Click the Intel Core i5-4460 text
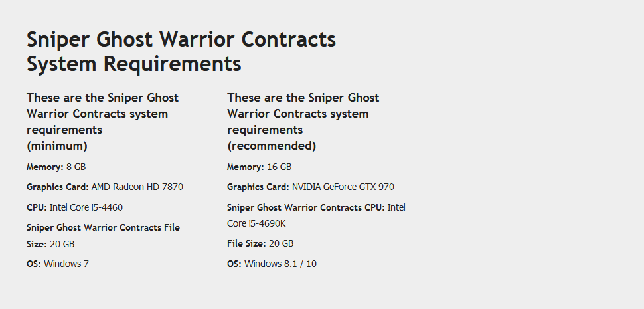644x309 pixels. (86, 207)
